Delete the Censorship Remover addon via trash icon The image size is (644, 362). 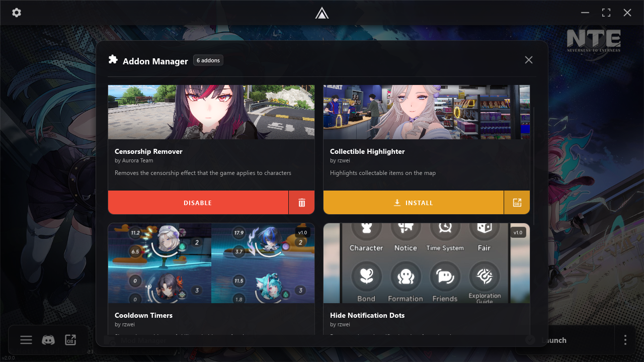(302, 203)
